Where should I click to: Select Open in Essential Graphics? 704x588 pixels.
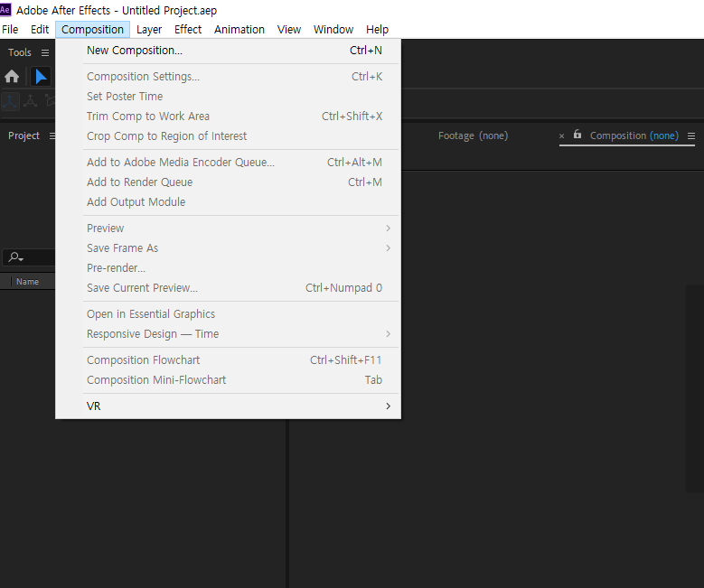tap(228, 314)
